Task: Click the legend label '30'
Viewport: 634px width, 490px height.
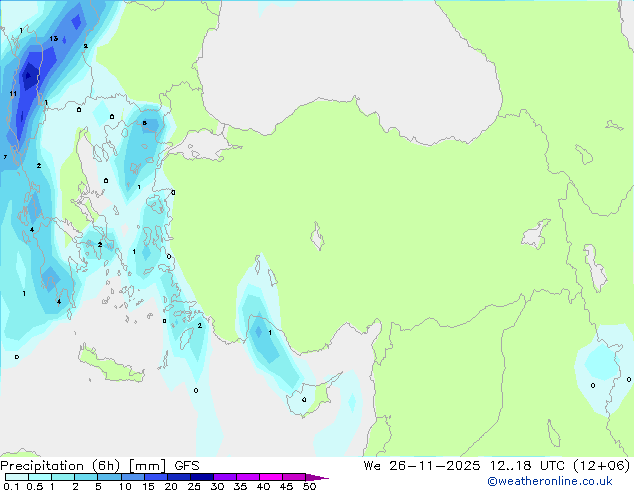Action: pos(217,486)
